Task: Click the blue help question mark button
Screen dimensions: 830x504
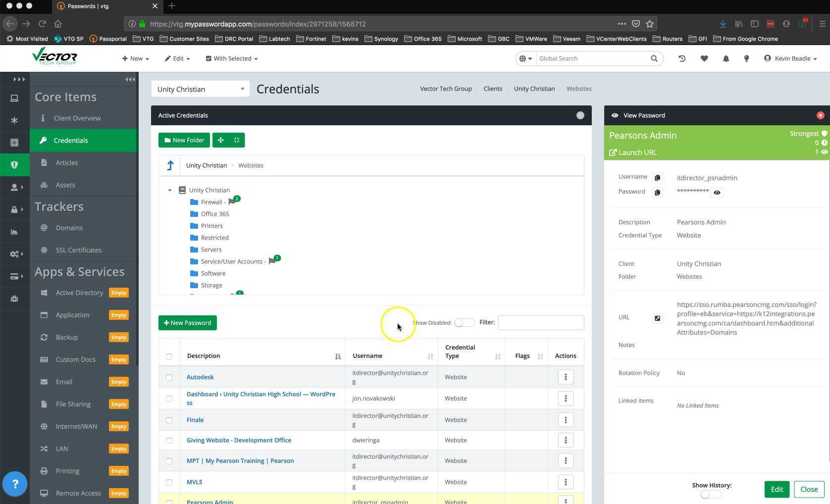Action: point(15,484)
